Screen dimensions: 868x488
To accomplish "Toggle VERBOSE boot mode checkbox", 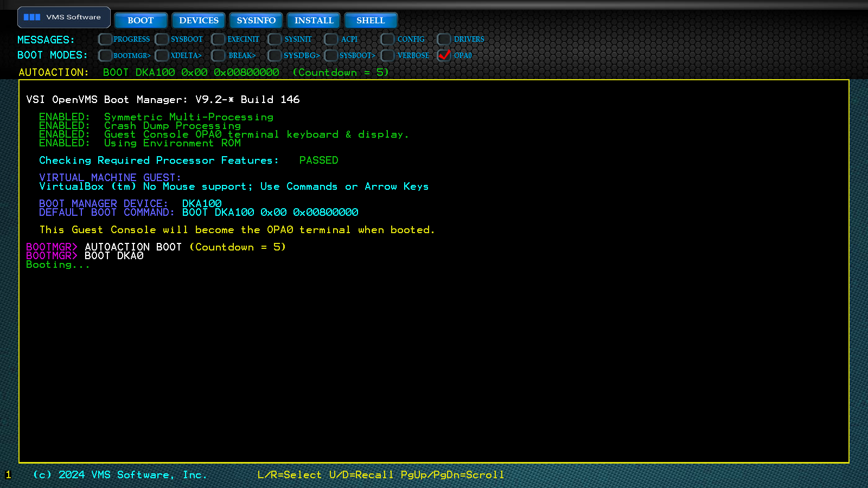I will [387, 55].
